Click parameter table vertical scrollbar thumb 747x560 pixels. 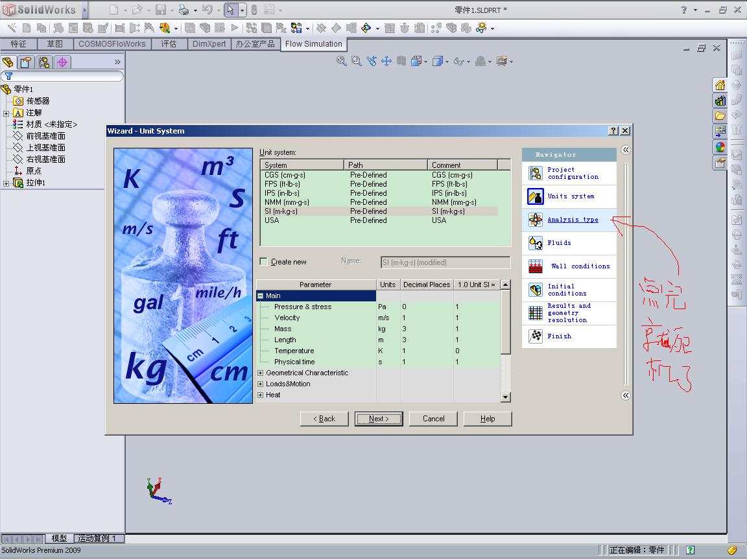pyautogui.click(x=506, y=322)
